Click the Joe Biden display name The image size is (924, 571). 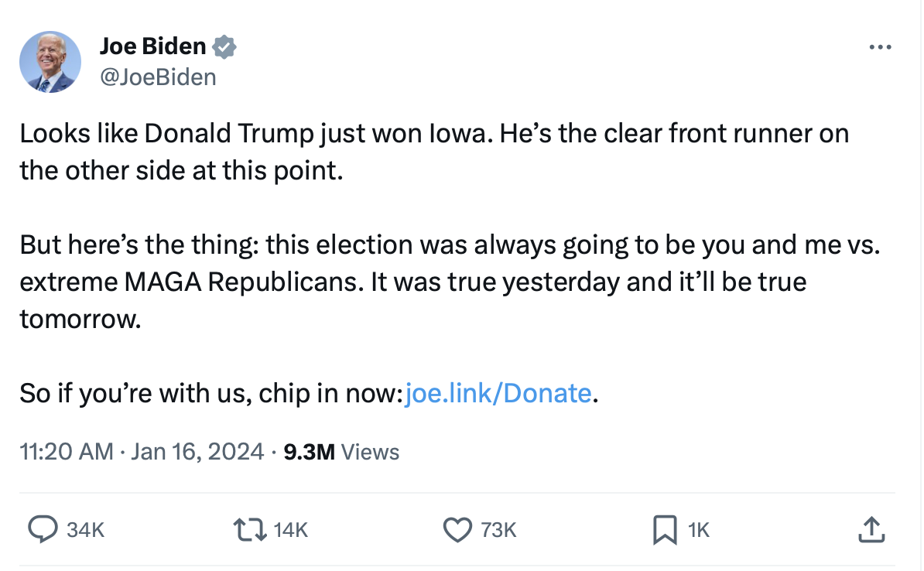152,47
